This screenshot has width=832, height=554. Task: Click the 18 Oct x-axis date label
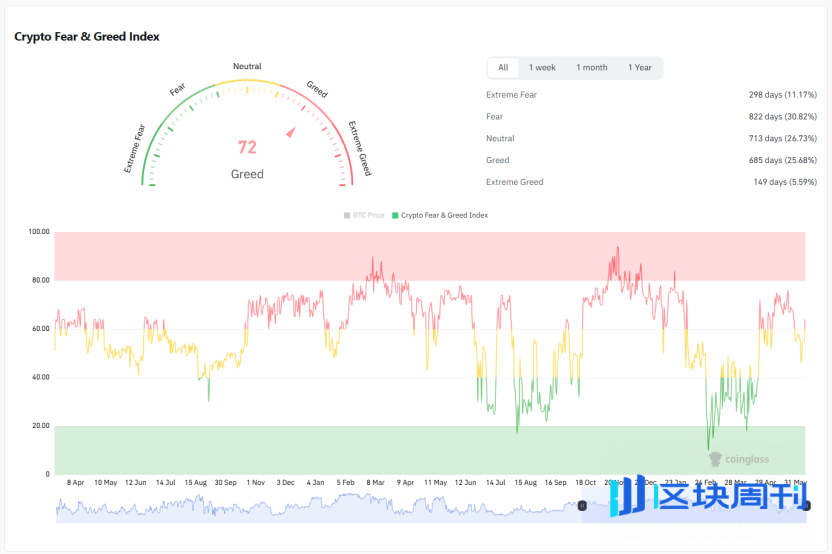click(x=586, y=482)
